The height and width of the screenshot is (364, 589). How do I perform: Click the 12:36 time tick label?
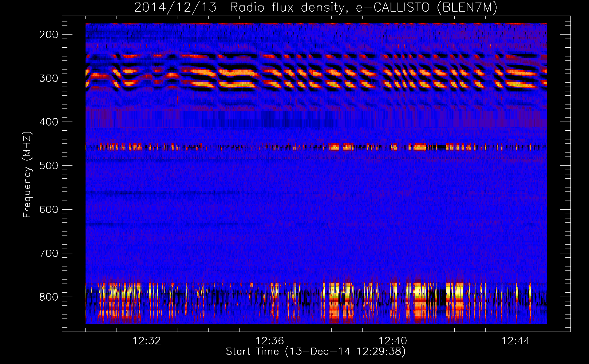click(270, 341)
